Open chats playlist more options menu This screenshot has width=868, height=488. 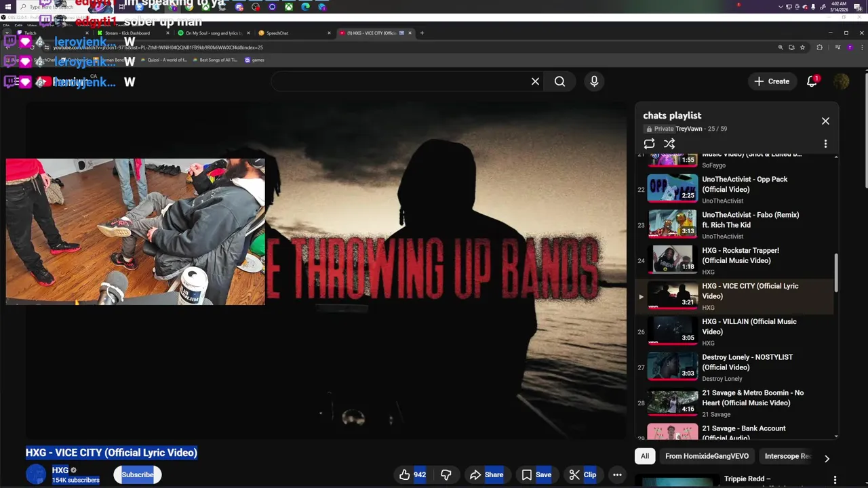coord(825,144)
